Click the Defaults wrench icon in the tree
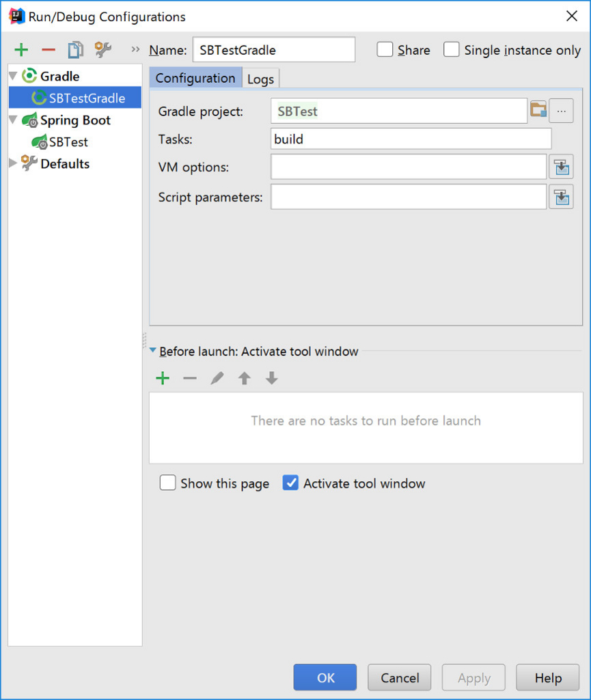 click(x=29, y=163)
